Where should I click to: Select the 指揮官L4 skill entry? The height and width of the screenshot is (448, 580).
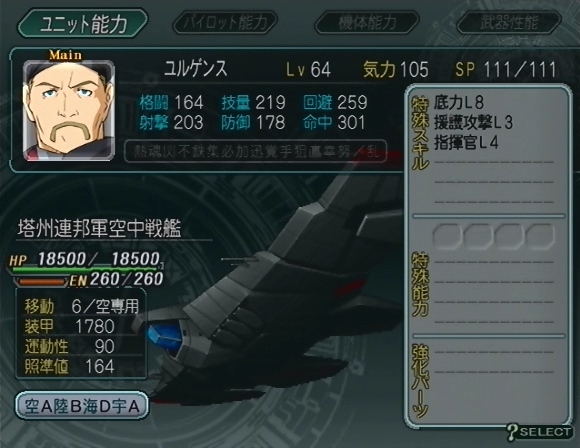[x=466, y=142]
